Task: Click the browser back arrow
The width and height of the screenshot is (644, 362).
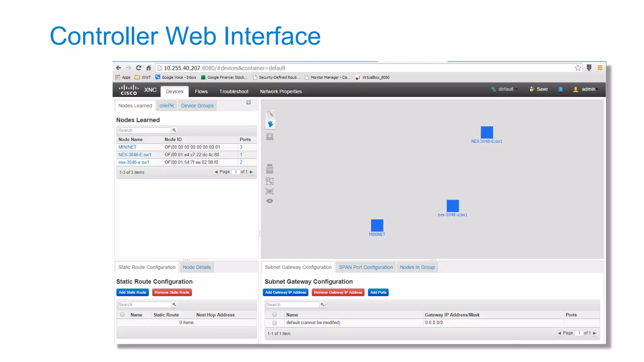Action: pos(119,68)
